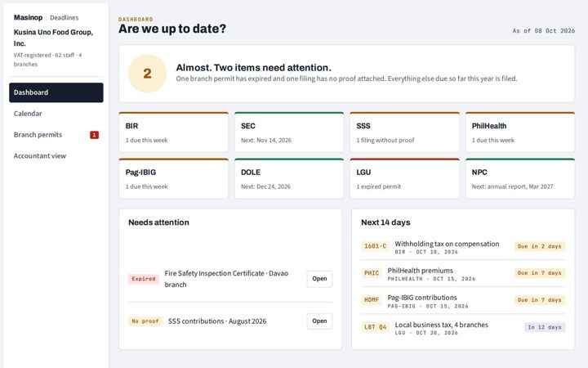Click the PHIC tag
This screenshot has height=368, width=588.
click(x=372, y=273)
